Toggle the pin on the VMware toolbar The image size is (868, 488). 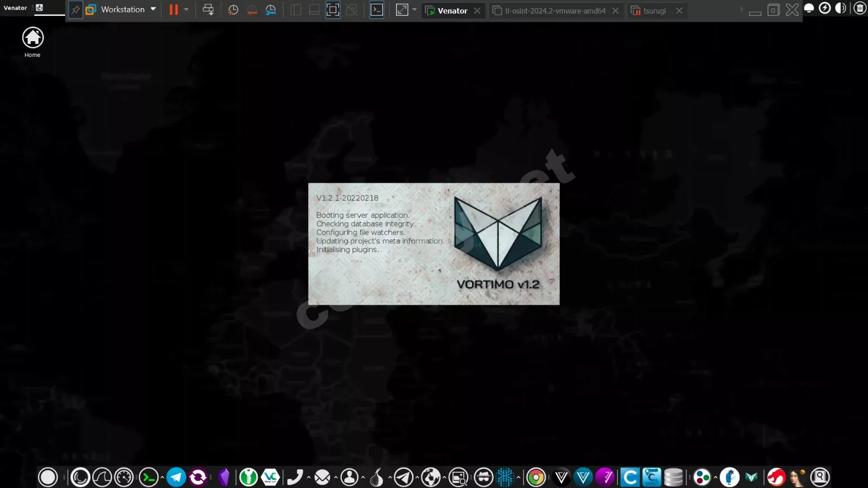click(x=75, y=10)
